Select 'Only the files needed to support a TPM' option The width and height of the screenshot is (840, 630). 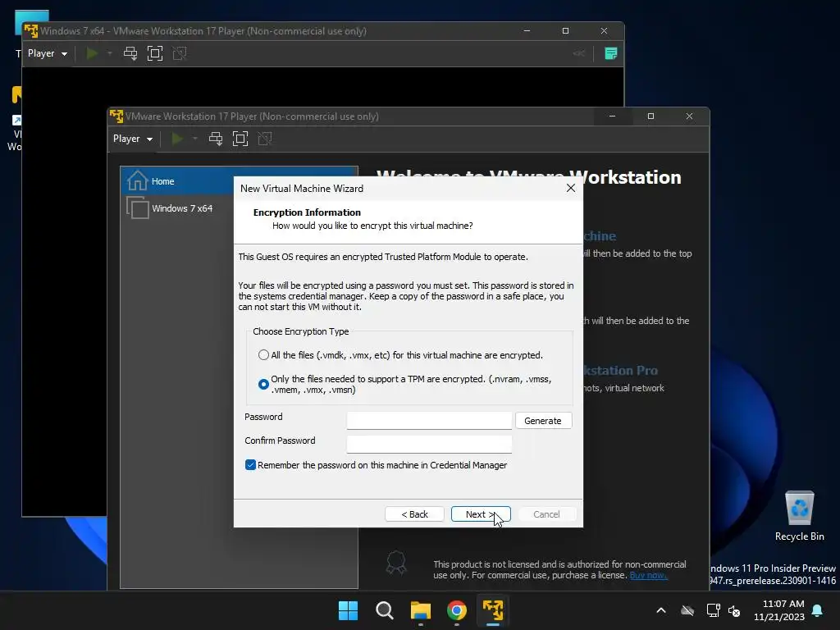click(x=263, y=384)
